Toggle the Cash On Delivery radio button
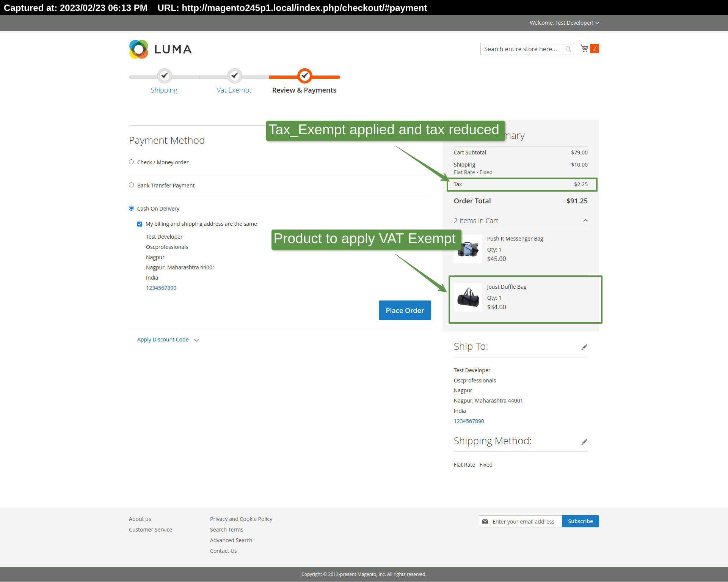728x582 pixels. (x=132, y=208)
